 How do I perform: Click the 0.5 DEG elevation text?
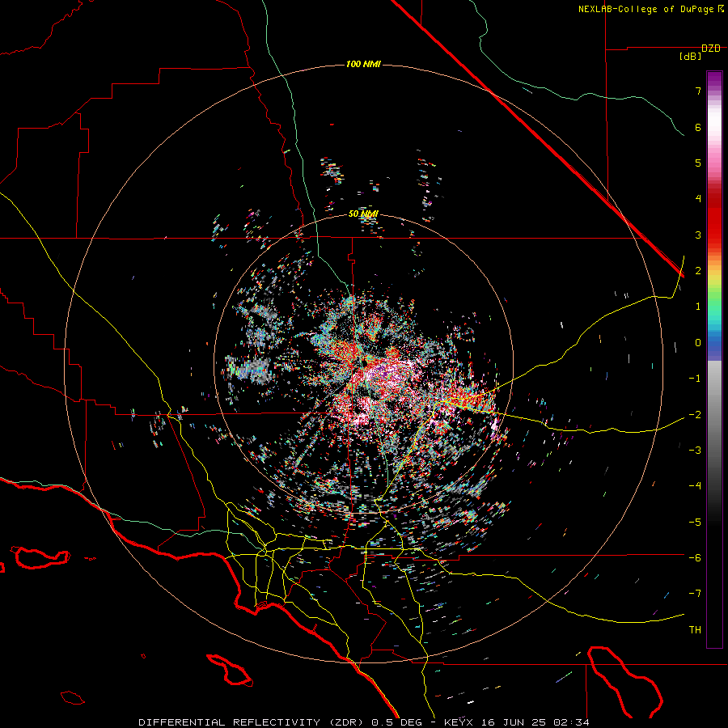(x=396, y=722)
